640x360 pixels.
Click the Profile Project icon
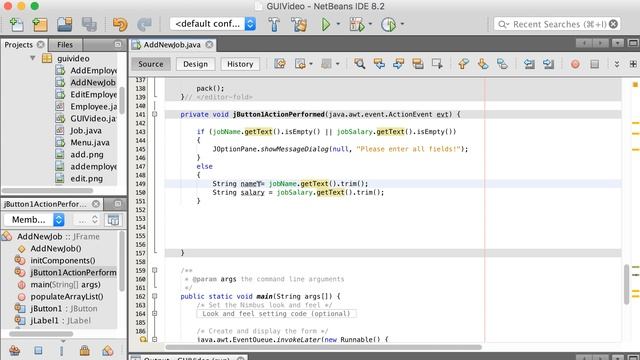[388, 24]
